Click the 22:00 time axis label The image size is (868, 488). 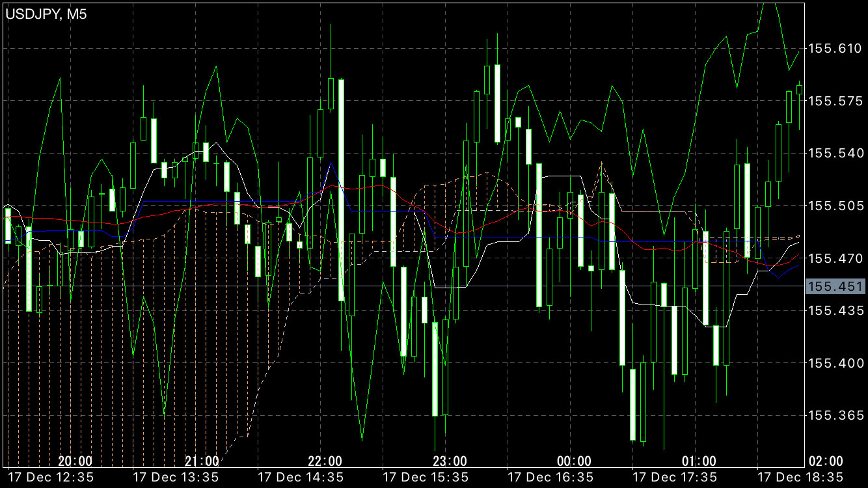(x=325, y=461)
